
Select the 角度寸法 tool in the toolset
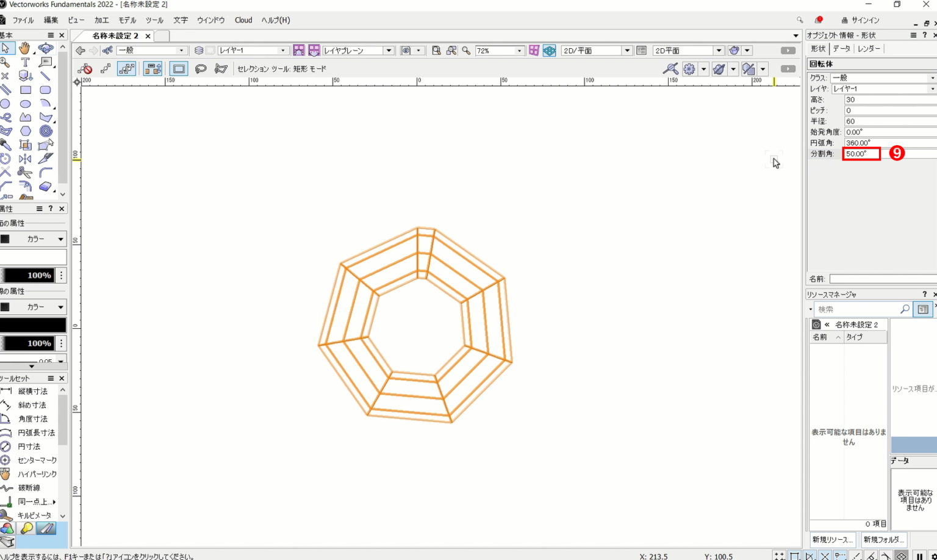[x=34, y=418]
